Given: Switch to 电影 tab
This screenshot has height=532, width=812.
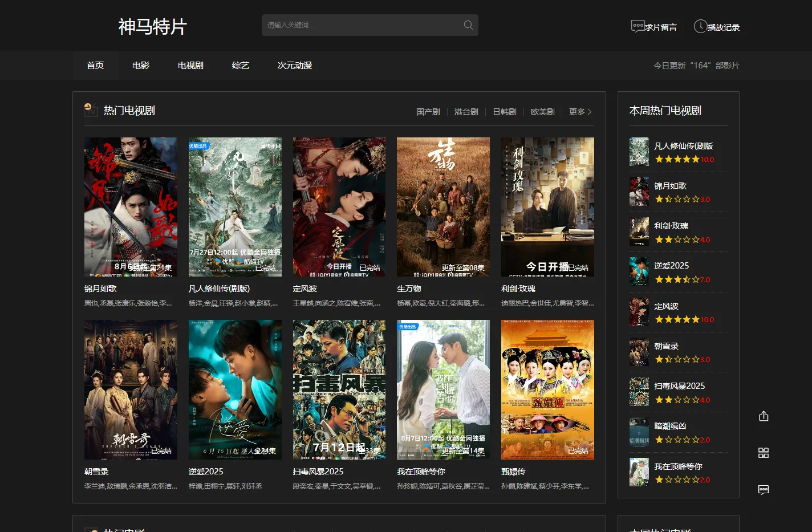Looking at the screenshot, I should [141, 66].
